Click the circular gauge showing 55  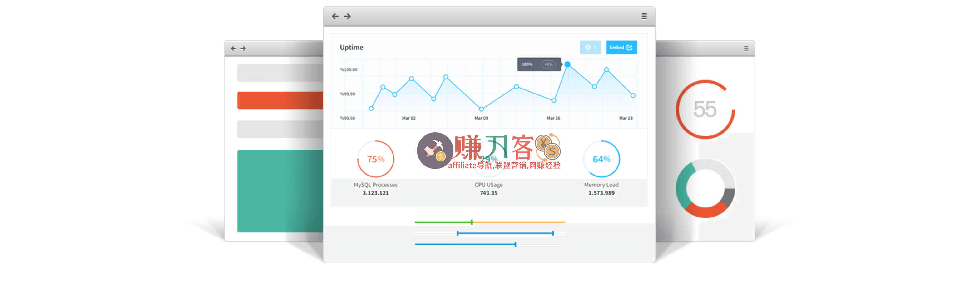click(705, 109)
